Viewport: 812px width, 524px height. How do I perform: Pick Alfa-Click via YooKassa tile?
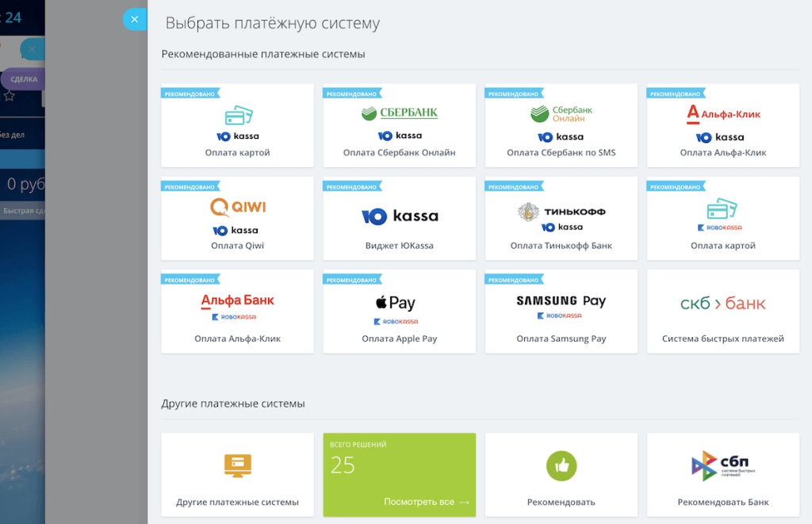click(x=722, y=125)
